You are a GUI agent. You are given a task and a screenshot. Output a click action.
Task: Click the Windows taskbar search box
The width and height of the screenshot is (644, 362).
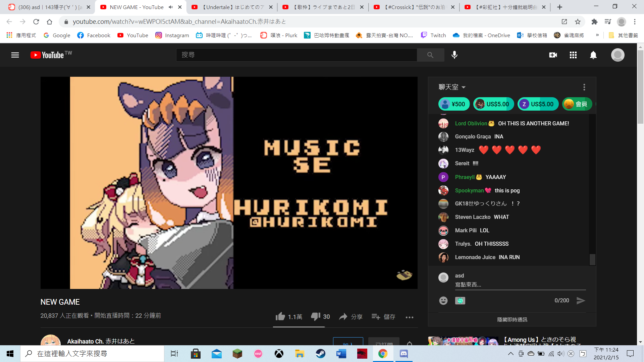pyautogui.click(x=92, y=354)
